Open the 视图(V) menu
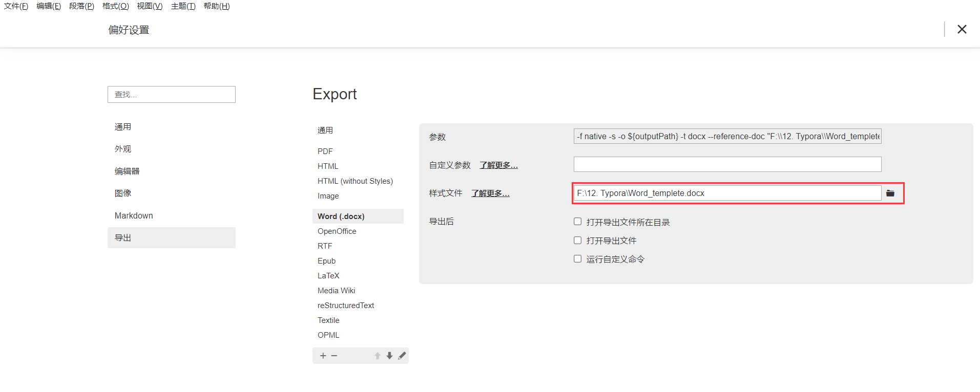Image resolution: width=980 pixels, height=392 pixels. pos(150,6)
